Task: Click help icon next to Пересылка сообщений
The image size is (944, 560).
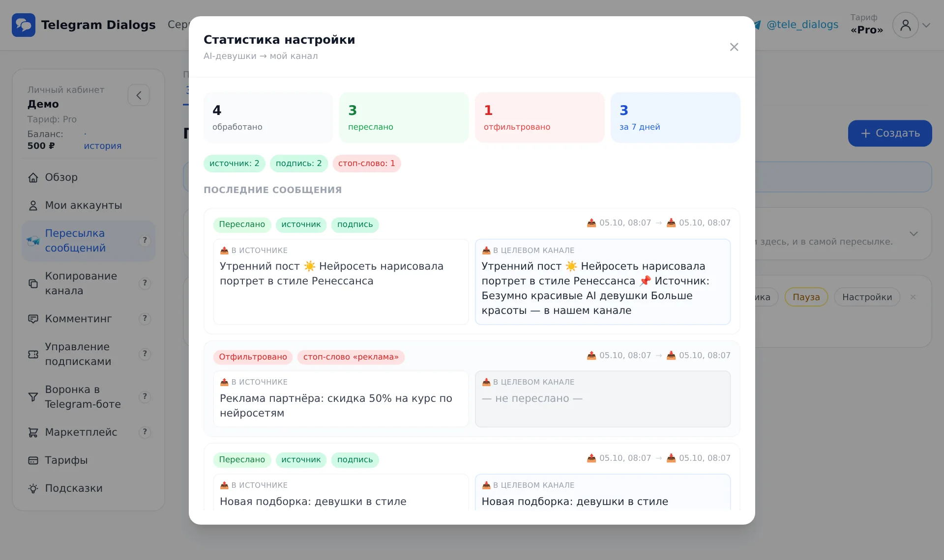Action: point(145,240)
